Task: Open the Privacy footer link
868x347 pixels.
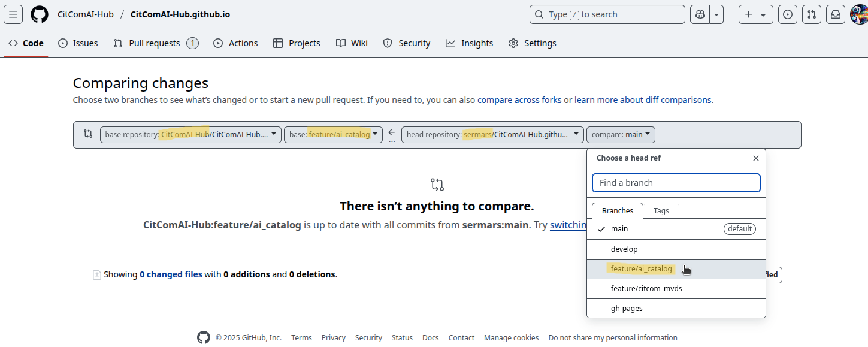Action: coord(333,338)
